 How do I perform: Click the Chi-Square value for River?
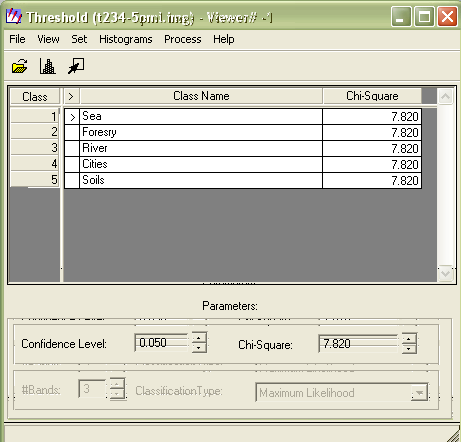tap(372, 148)
